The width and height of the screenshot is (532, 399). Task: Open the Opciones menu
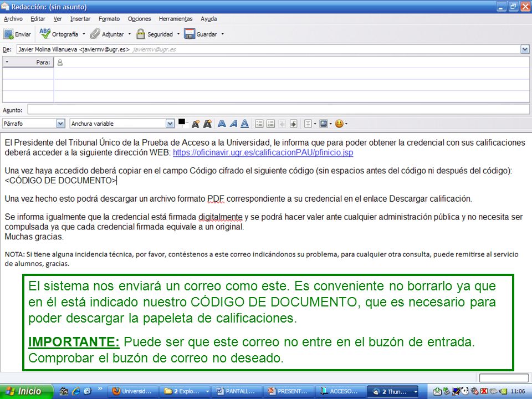point(140,19)
